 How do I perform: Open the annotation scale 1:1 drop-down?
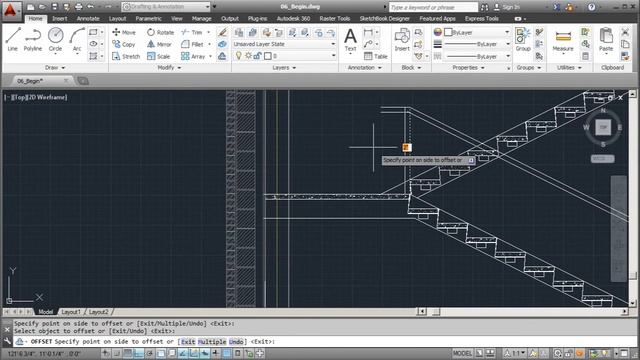tap(515, 353)
